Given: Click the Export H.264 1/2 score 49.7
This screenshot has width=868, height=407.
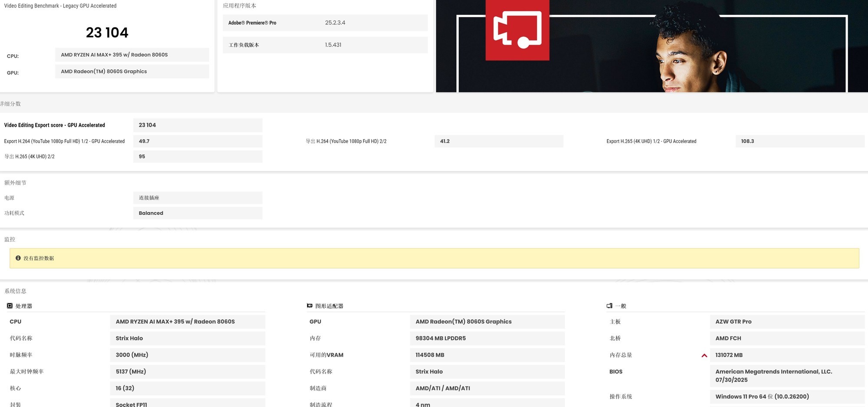Looking at the screenshot, I should tap(144, 141).
